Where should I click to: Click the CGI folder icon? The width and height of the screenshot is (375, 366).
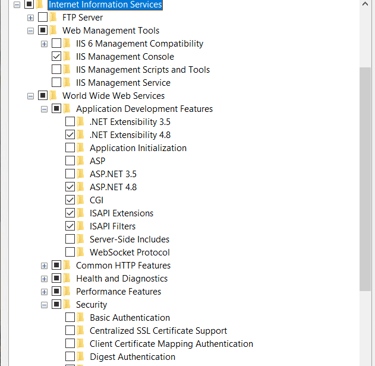[x=81, y=200]
